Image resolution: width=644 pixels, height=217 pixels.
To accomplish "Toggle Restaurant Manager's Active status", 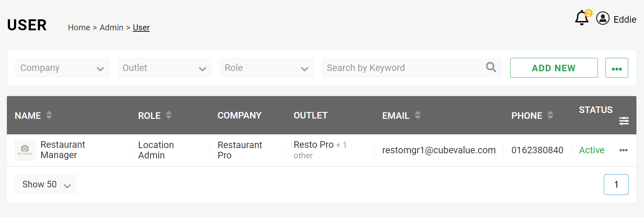I will coord(591,150).
